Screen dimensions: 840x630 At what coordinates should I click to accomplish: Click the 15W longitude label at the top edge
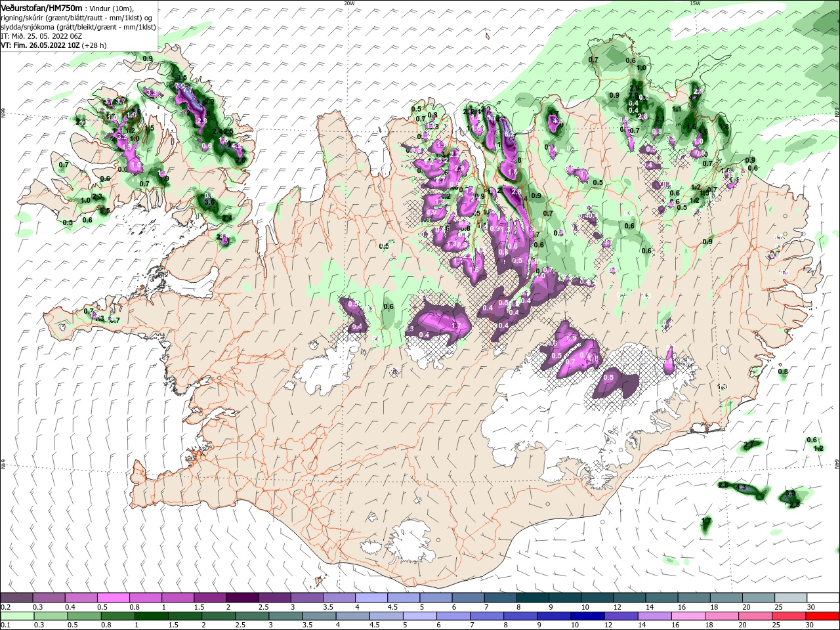click(695, 3)
